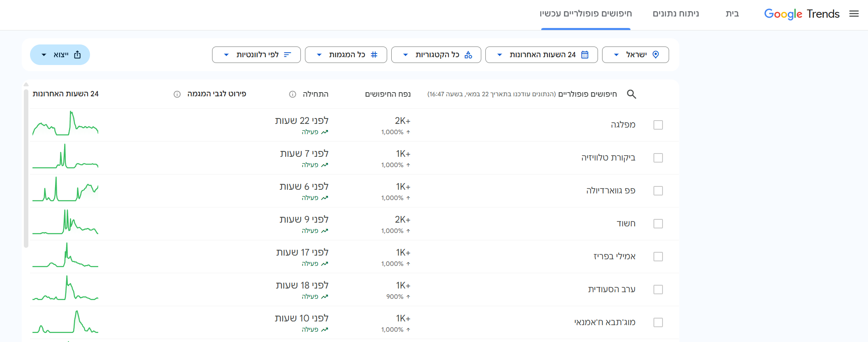
Task: Click the sparkline chart for ערב הסעודית
Action: click(x=65, y=288)
